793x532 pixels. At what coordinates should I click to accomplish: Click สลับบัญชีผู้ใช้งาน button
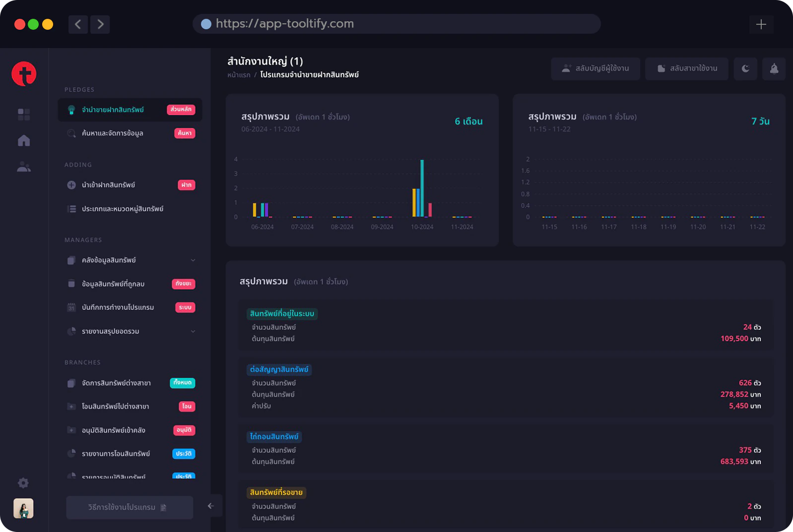(595, 68)
